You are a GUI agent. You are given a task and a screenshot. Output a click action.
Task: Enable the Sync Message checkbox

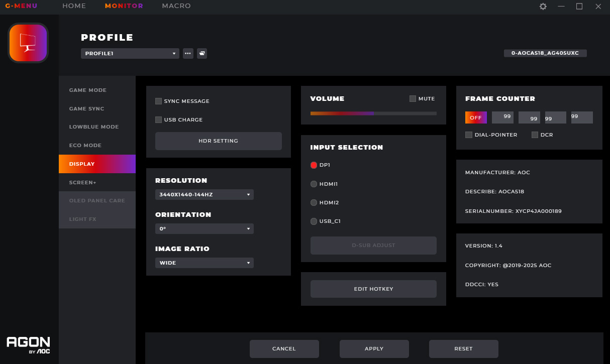point(159,101)
